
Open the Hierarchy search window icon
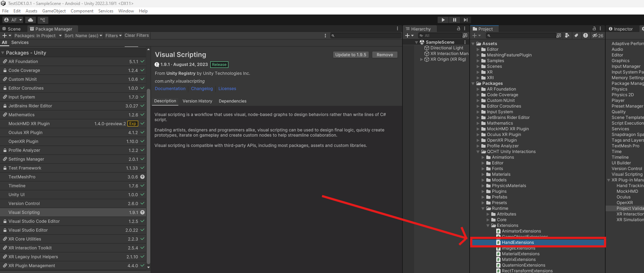(465, 36)
